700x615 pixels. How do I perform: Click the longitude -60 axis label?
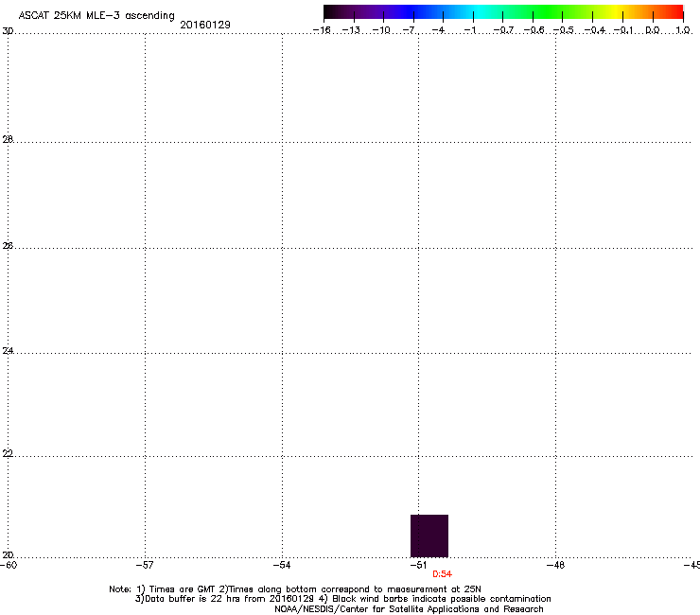pyautogui.click(x=9, y=565)
